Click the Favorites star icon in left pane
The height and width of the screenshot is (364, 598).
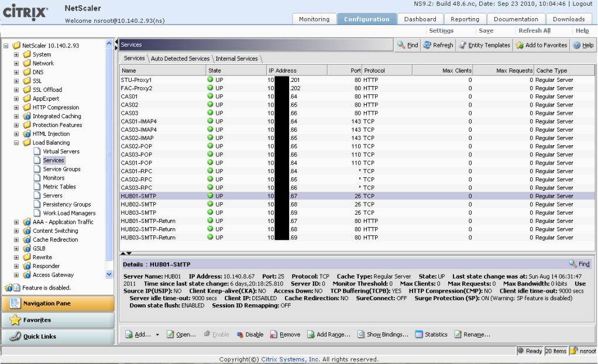(x=15, y=320)
